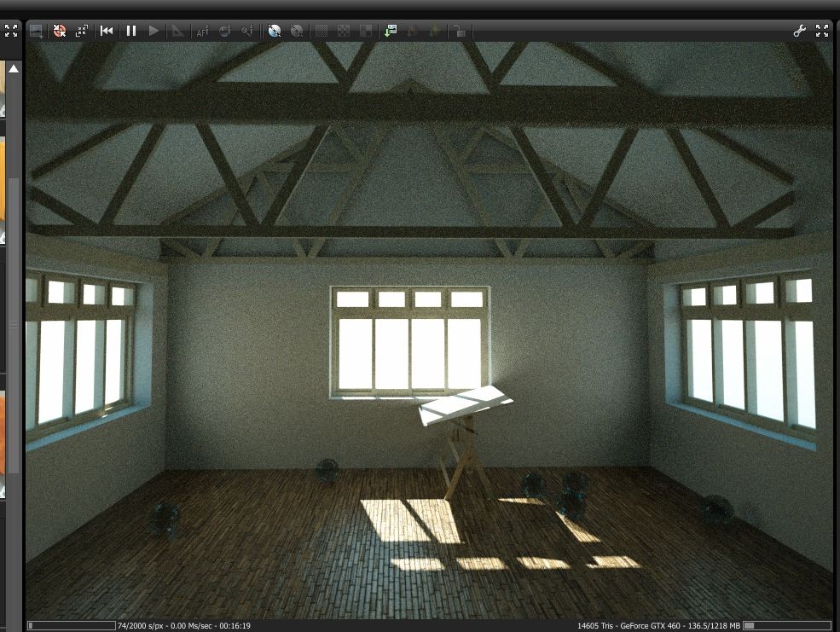The image size is (840, 632).
Task: Recenter the view with the lifebuoy icon
Action: coord(60,31)
